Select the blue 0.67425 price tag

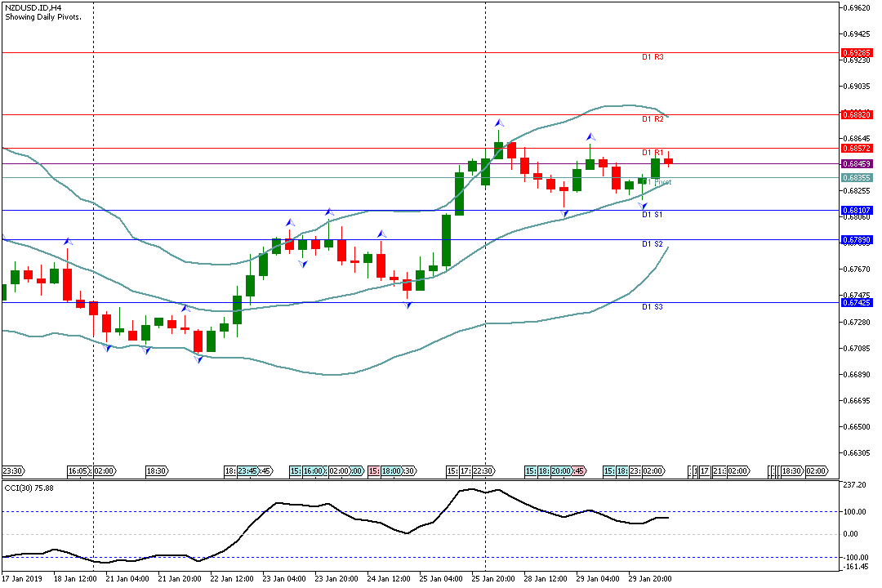tap(856, 303)
